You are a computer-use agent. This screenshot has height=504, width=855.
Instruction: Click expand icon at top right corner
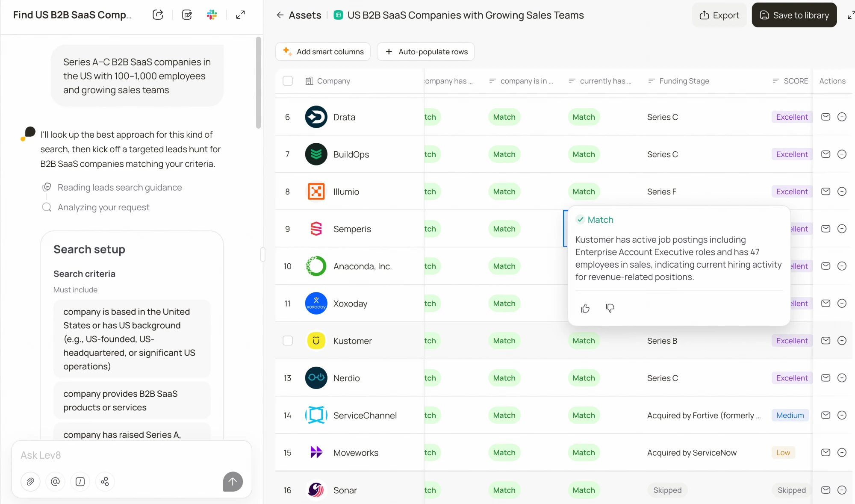[850, 15]
